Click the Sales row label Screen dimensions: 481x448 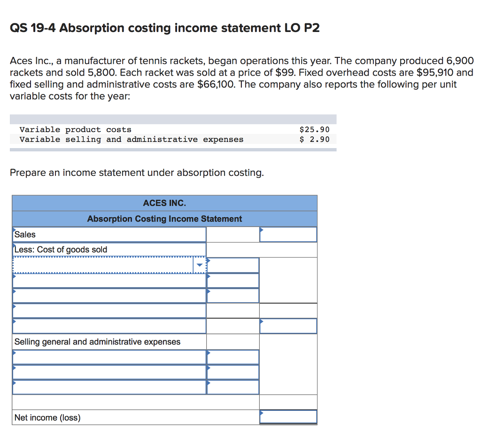(26, 234)
